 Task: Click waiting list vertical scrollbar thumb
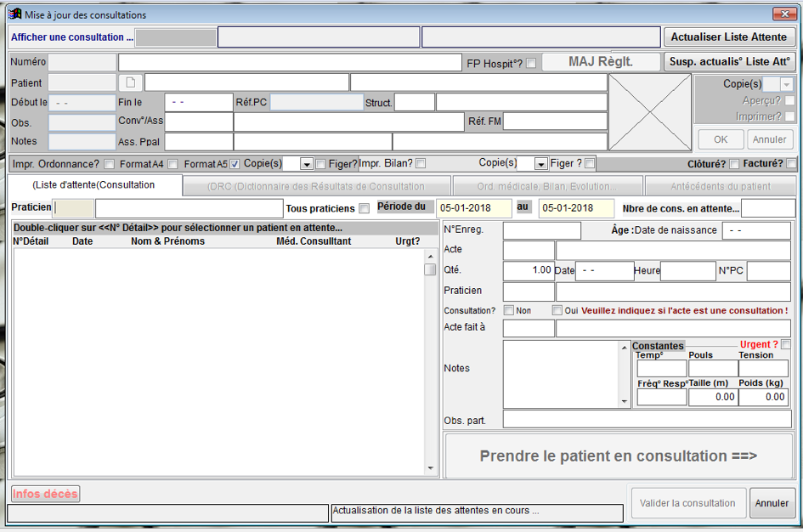(430, 269)
